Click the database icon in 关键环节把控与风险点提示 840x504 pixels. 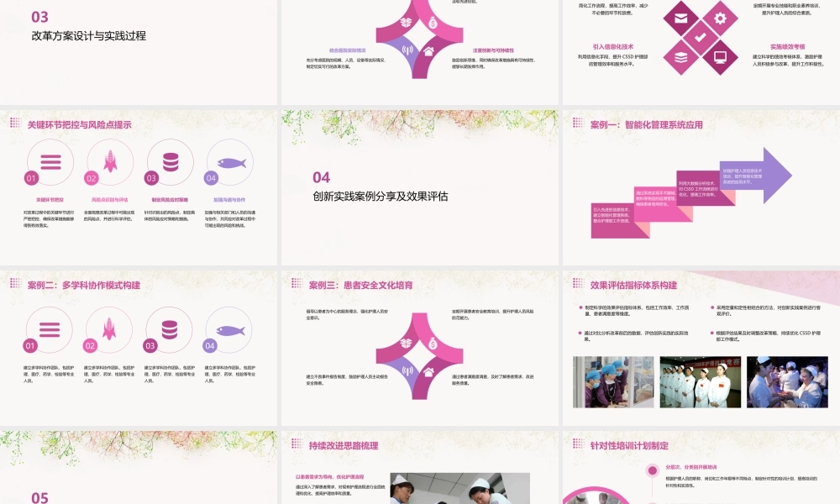[171, 162]
